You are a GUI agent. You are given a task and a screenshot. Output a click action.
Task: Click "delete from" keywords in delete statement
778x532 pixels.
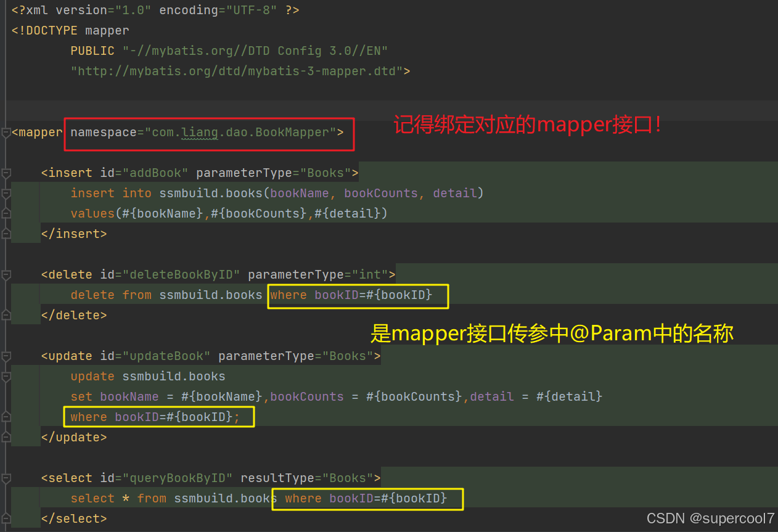111,295
